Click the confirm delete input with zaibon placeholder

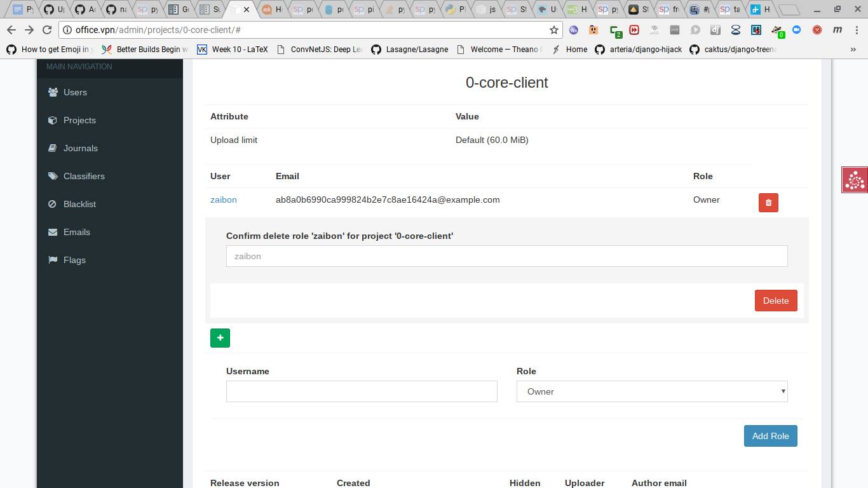point(507,256)
